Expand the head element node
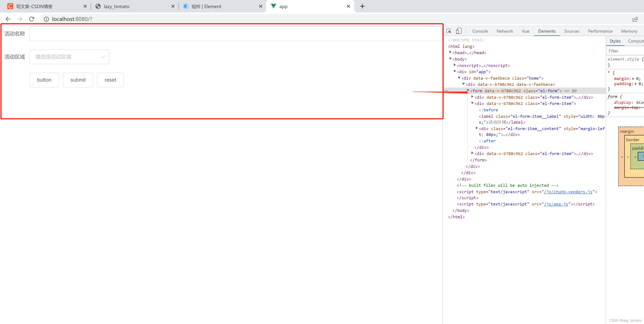 [450, 52]
